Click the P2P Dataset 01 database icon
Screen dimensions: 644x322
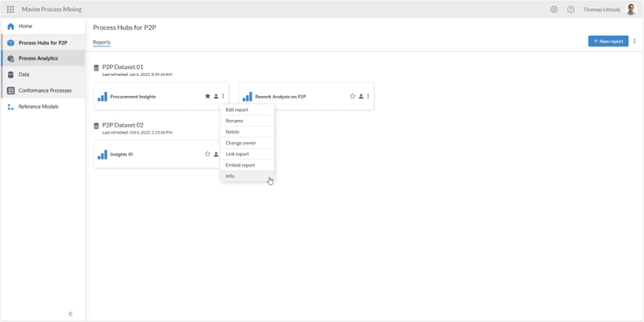(97, 67)
